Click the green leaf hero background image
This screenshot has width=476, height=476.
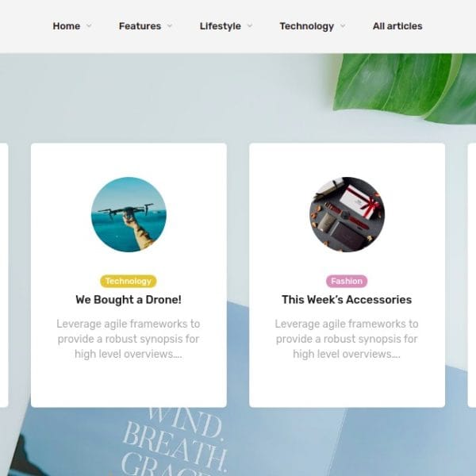404,86
